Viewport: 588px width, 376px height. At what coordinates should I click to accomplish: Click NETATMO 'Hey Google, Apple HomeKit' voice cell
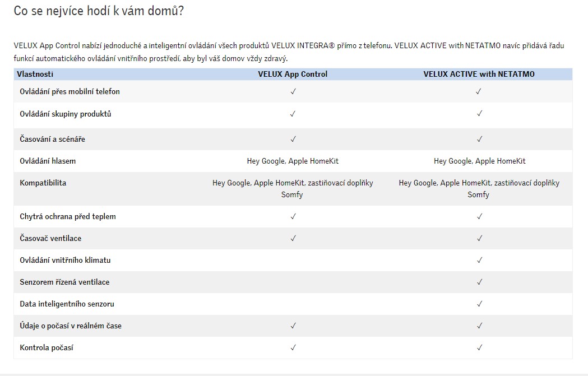479,161
